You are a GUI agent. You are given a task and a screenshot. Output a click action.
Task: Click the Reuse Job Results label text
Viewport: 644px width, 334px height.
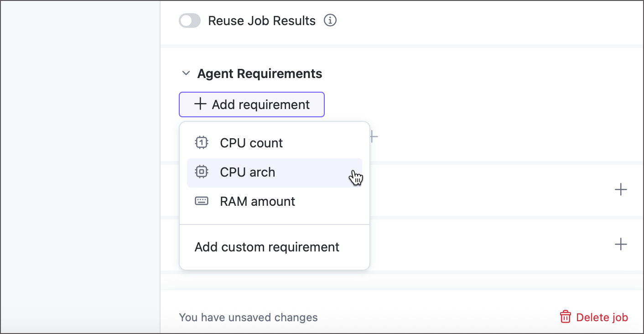[x=262, y=21]
